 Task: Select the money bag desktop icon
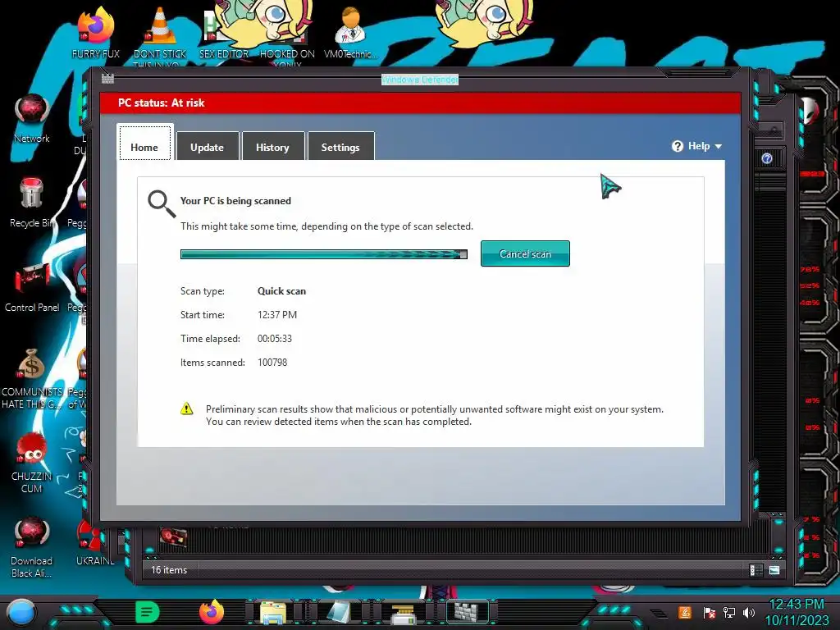click(32, 377)
